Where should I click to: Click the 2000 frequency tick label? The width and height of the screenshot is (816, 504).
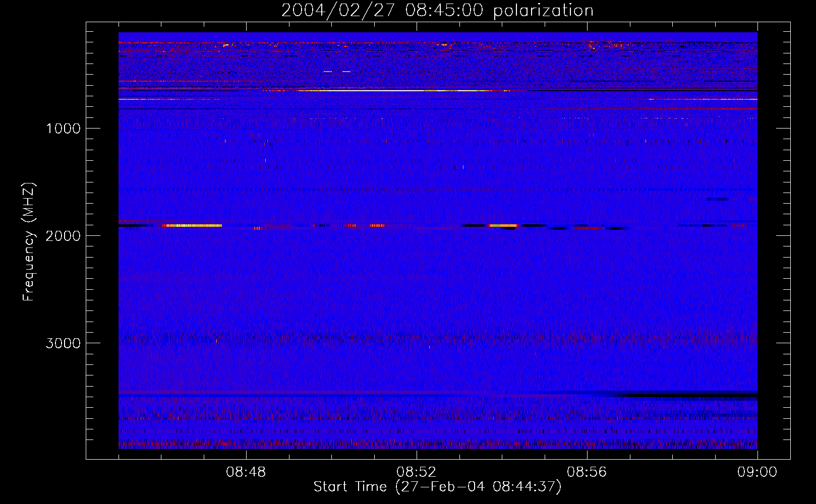tap(64, 236)
